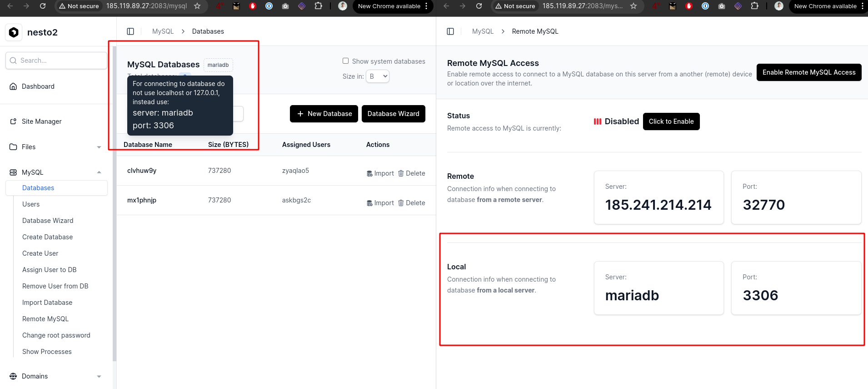Click Delete for clvhuw9y database

[x=412, y=173]
